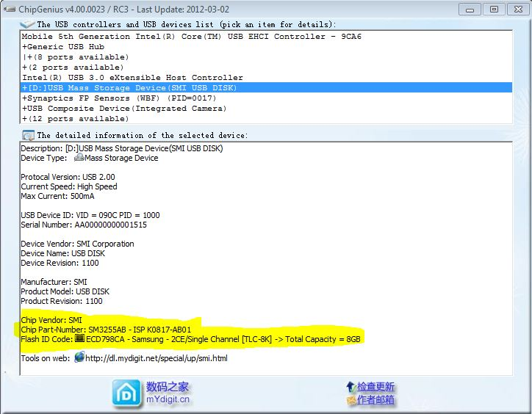Select Intel USB 3.0 eXtensible Host Controller
This screenshot has height=414, width=532.
click(x=266, y=77)
